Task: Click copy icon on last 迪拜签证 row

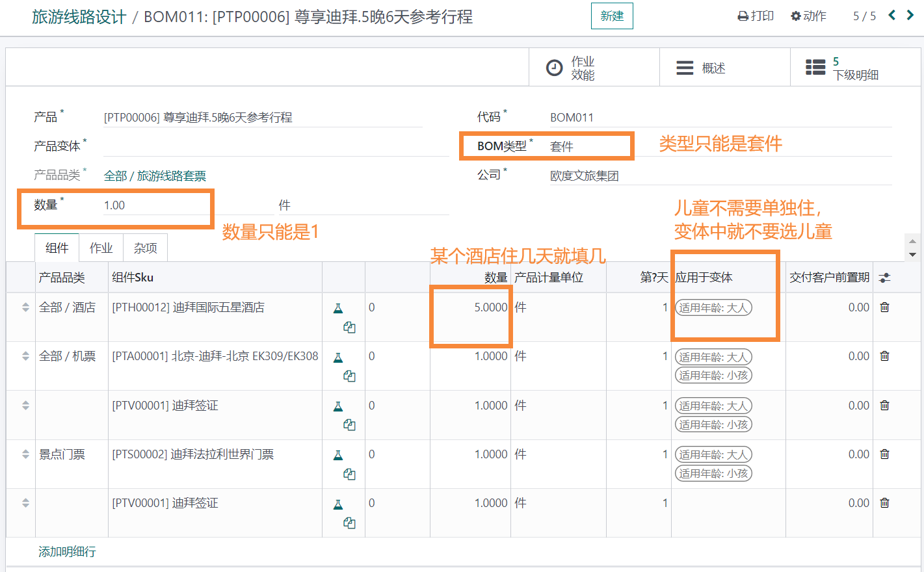Action: point(349,523)
